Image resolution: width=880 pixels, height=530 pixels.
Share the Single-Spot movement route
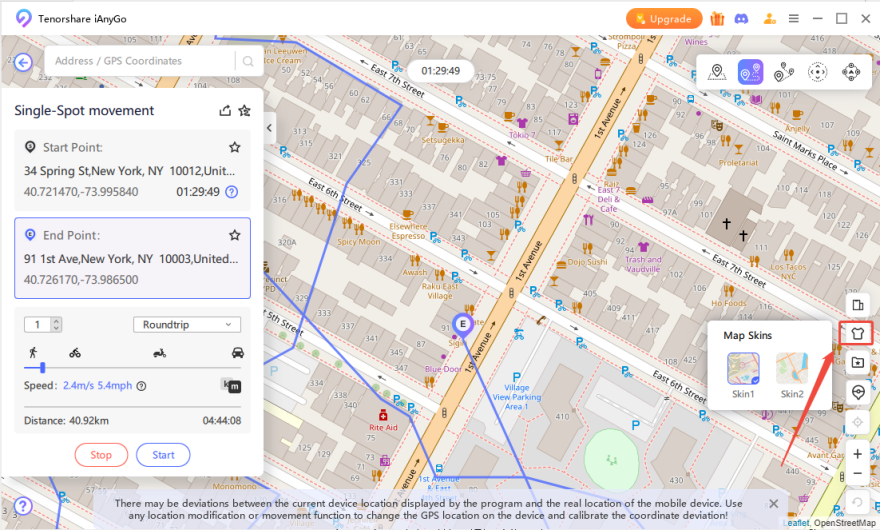coord(225,111)
